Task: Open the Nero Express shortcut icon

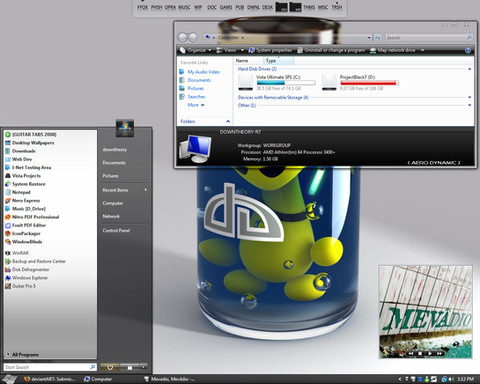Action: pos(8,201)
